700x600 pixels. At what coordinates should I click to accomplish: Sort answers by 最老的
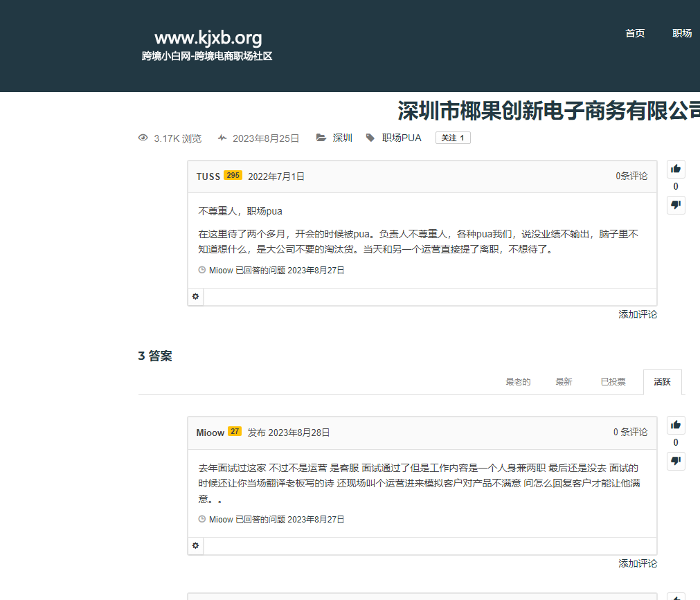518,382
